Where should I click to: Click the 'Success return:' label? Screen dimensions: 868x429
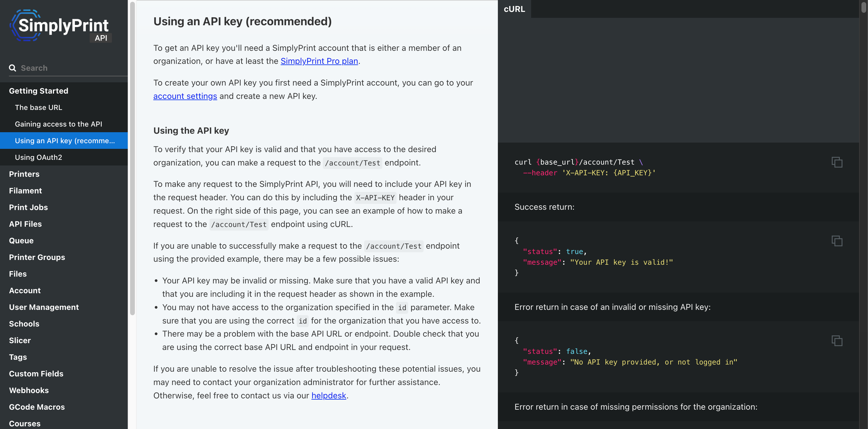(x=544, y=207)
